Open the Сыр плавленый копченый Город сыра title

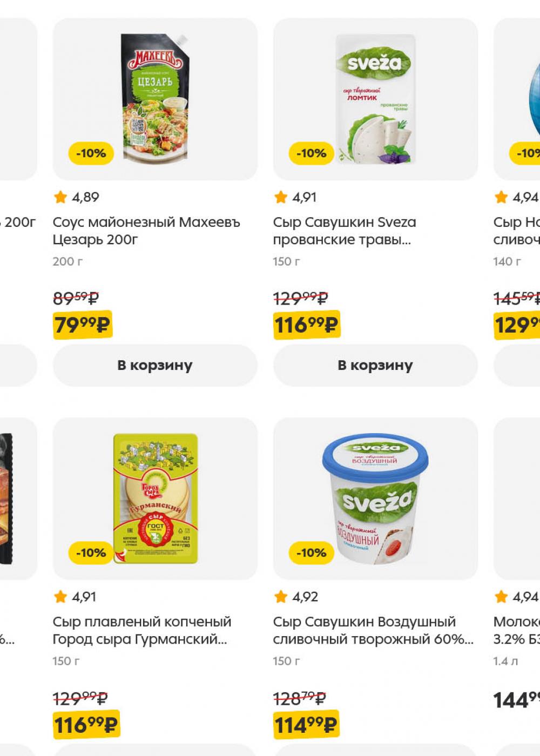click(142, 630)
